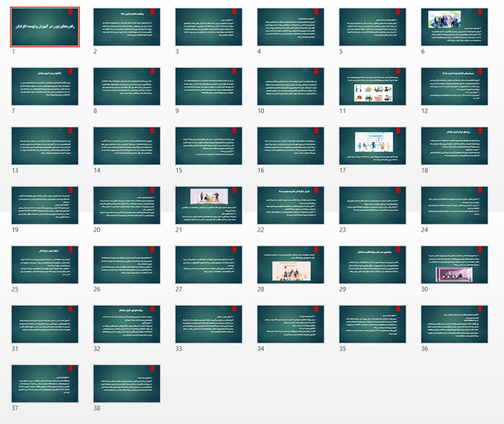This screenshot has height=424, width=504.
Task: Select slide 32 thumbnail
Action: pos(127,325)
